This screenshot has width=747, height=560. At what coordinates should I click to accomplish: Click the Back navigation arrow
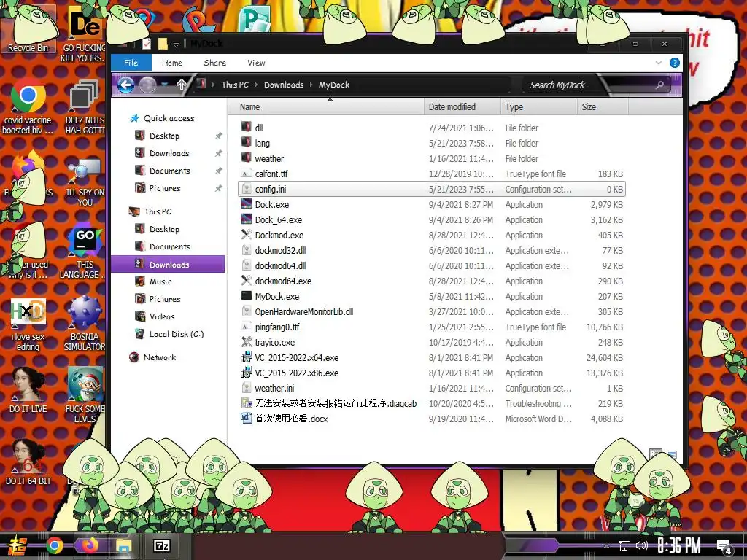click(x=126, y=85)
